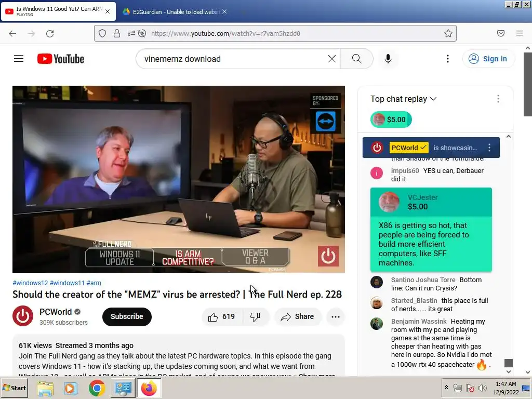The height and width of the screenshot is (399, 532).
Task: Click the Firefox taskbar button
Action: [149, 388]
